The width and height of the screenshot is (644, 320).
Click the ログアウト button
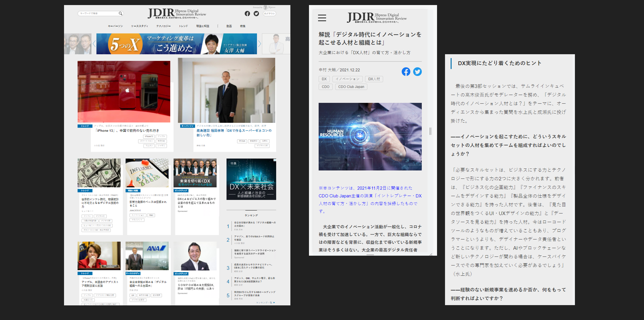(269, 14)
